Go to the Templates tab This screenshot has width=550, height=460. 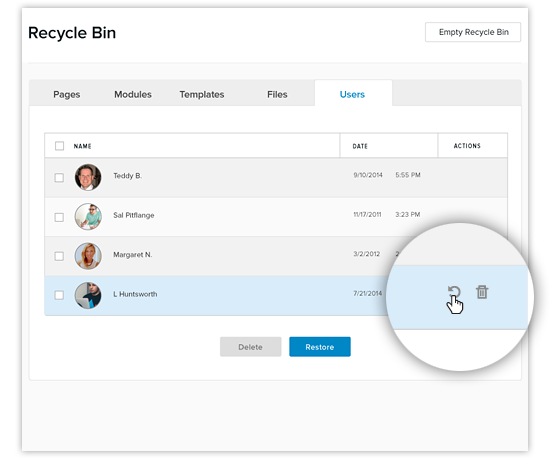point(202,94)
